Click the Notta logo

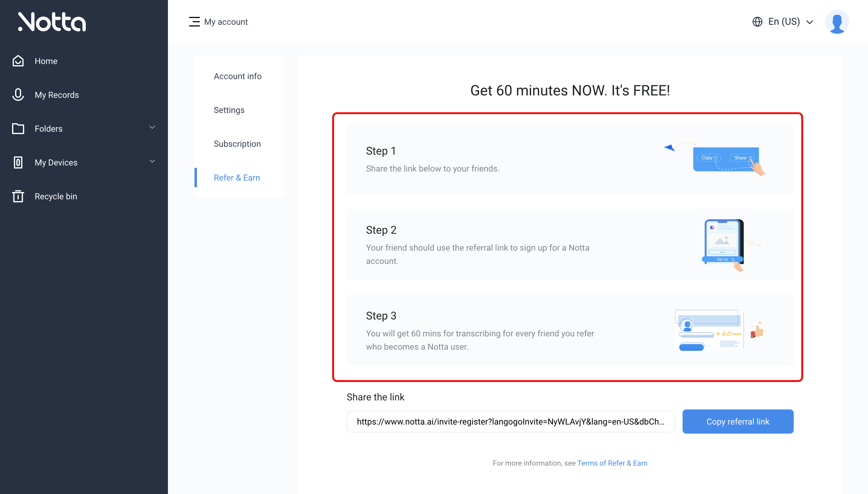tap(52, 22)
